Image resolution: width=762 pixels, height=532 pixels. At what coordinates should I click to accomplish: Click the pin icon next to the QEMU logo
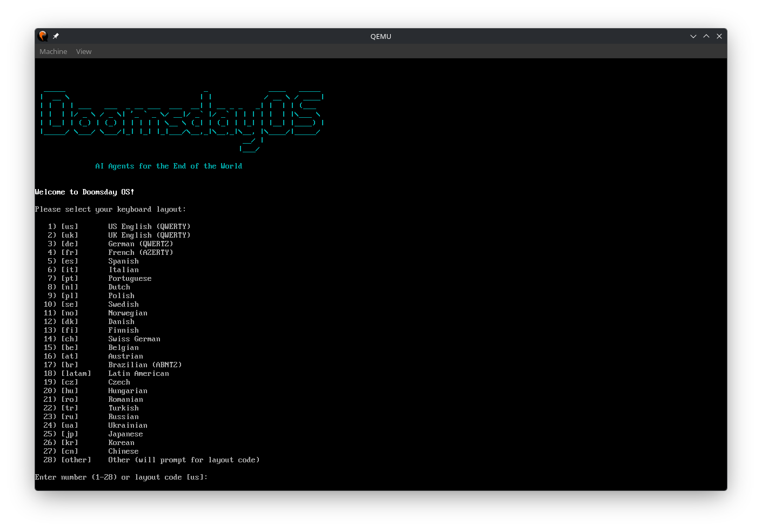tap(55, 36)
